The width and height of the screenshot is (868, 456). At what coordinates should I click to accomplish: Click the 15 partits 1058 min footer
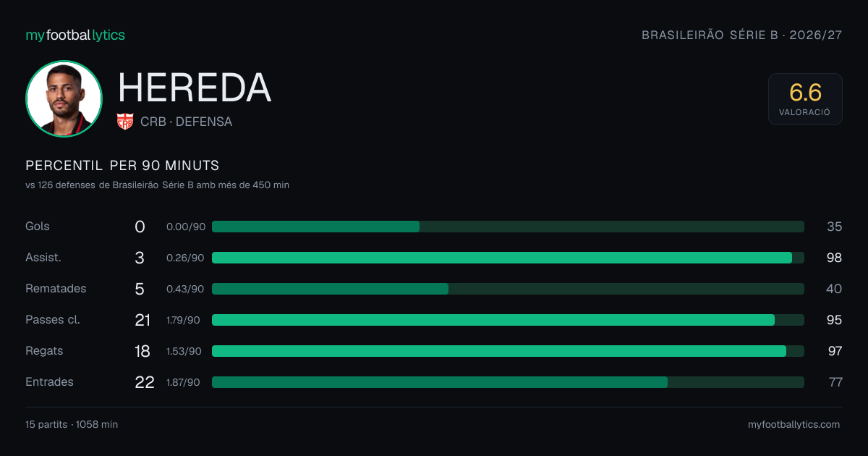coord(72,425)
